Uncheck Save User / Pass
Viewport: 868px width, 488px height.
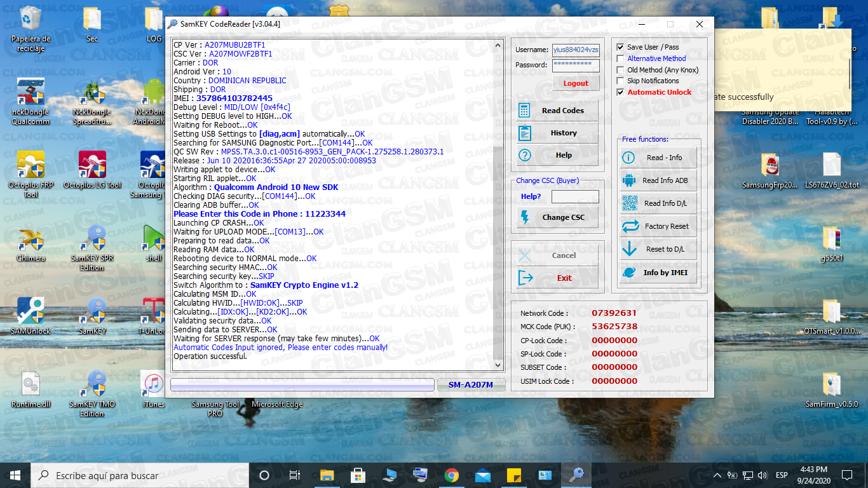coord(621,47)
